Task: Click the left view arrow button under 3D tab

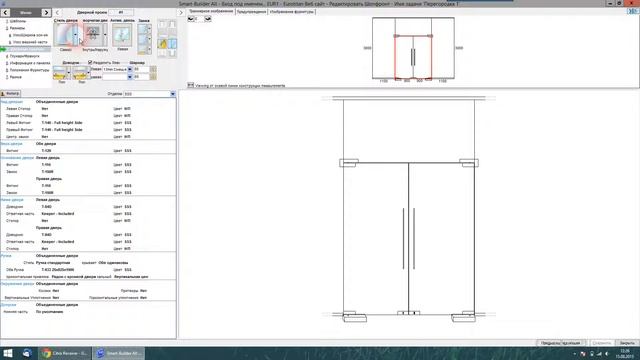Action: [x=191, y=19]
